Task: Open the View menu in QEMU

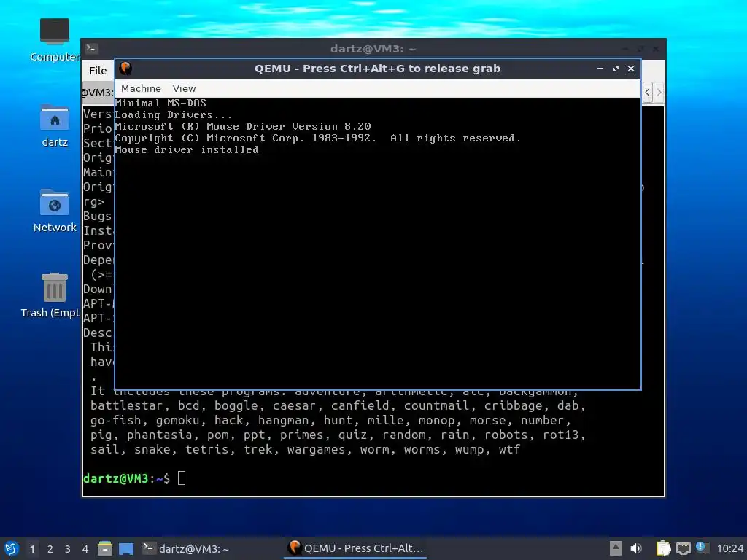Action: click(x=184, y=88)
